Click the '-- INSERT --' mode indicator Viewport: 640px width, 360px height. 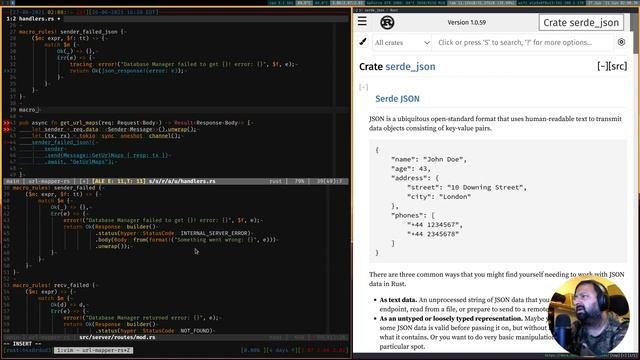22,344
